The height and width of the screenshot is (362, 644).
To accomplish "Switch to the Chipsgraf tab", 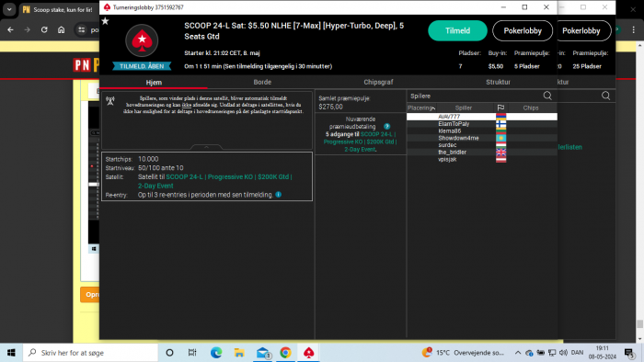I will (x=378, y=82).
